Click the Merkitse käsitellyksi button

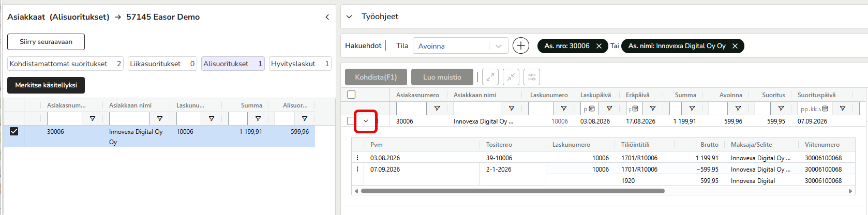46,85
